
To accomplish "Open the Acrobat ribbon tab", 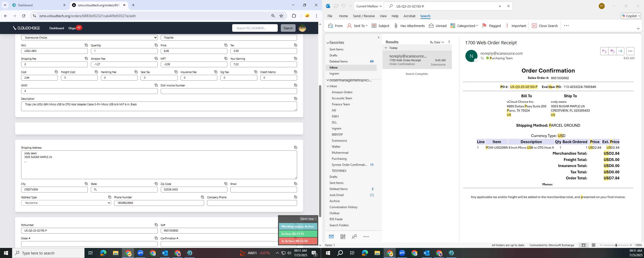I will pyautogui.click(x=409, y=16).
